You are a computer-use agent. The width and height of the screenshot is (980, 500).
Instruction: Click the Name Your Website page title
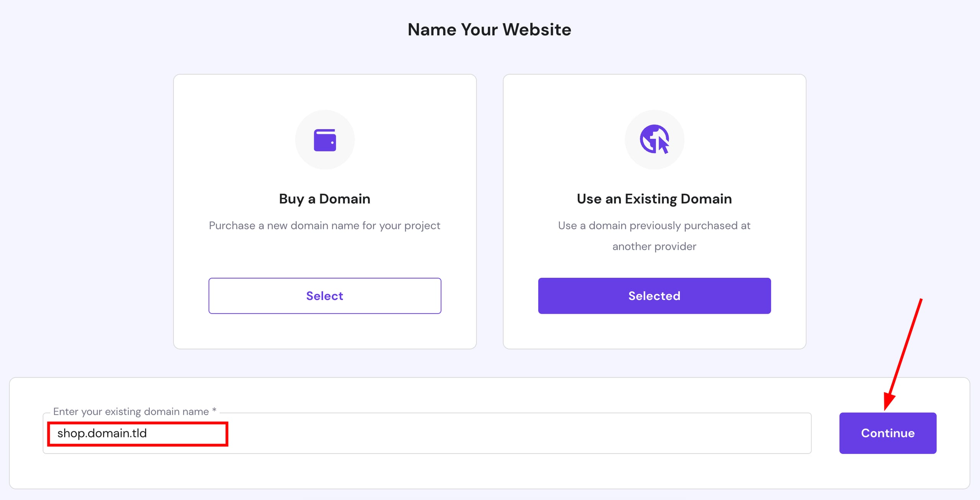(x=489, y=30)
